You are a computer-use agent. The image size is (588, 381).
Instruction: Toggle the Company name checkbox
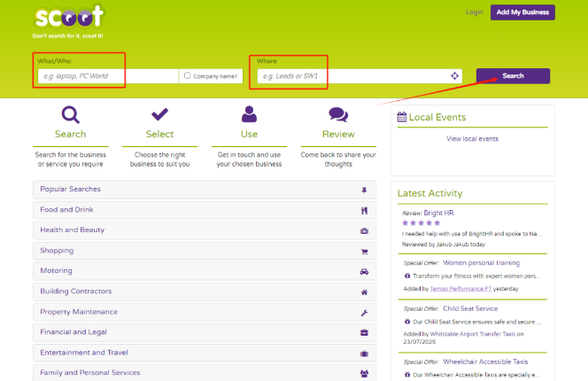[187, 76]
